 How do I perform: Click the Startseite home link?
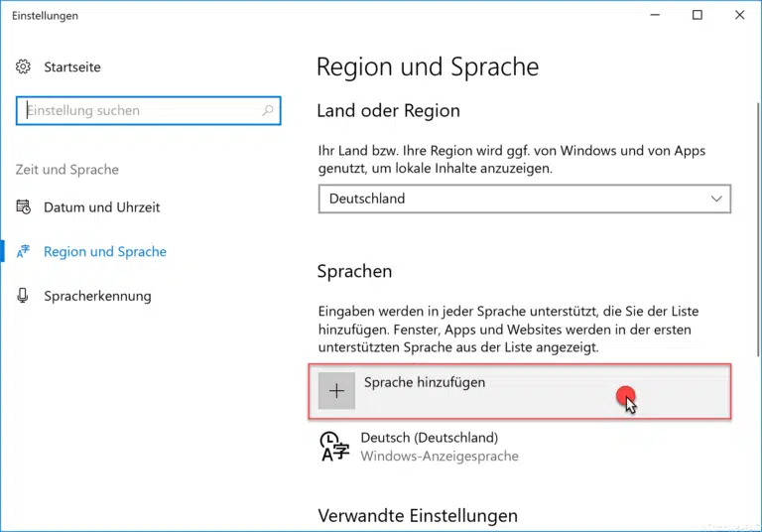(x=71, y=67)
